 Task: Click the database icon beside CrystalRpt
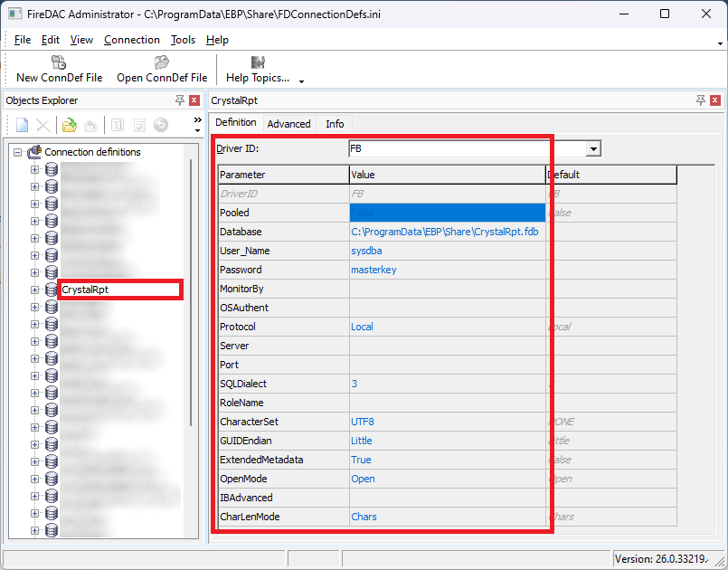(x=52, y=290)
